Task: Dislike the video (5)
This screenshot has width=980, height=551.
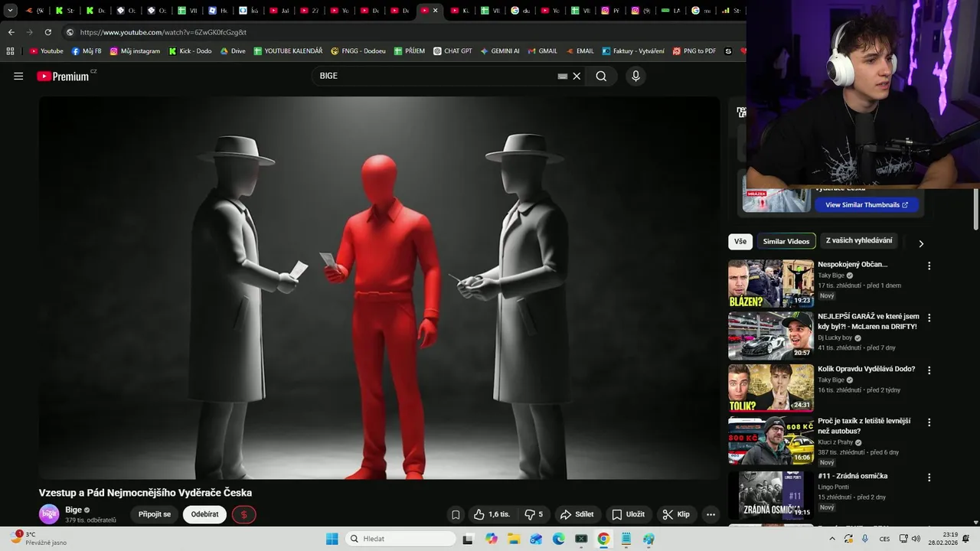Action: coord(534,514)
